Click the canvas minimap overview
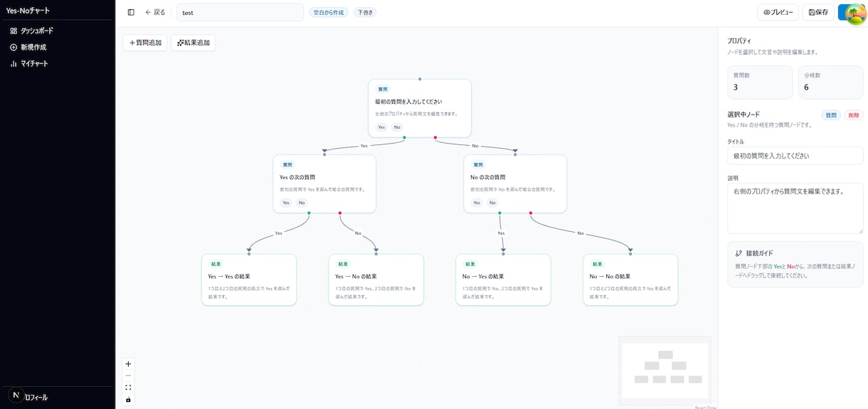The height and width of the screenshot is (409, 868). (x=665, y=371)
